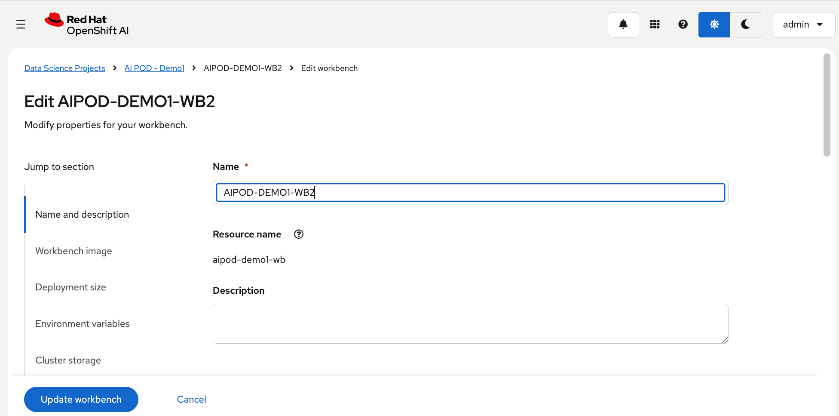The height and width of the screenshot is (416, 839).
Task: Switch to light theme
Action: tap(714, 25)
